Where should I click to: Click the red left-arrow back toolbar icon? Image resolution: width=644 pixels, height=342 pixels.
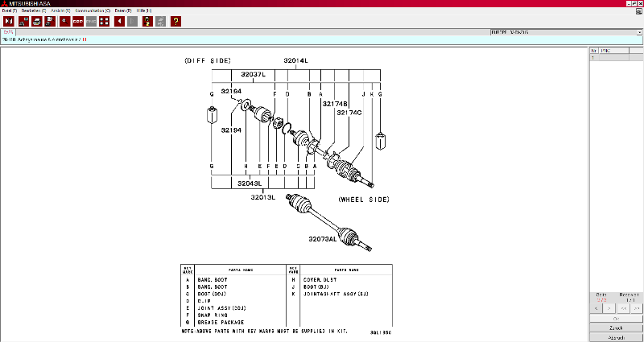tap(119, 21)
